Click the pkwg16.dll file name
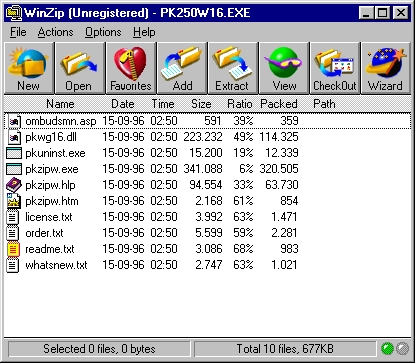Viewport: 415px width, 363px height. (51, 137)
